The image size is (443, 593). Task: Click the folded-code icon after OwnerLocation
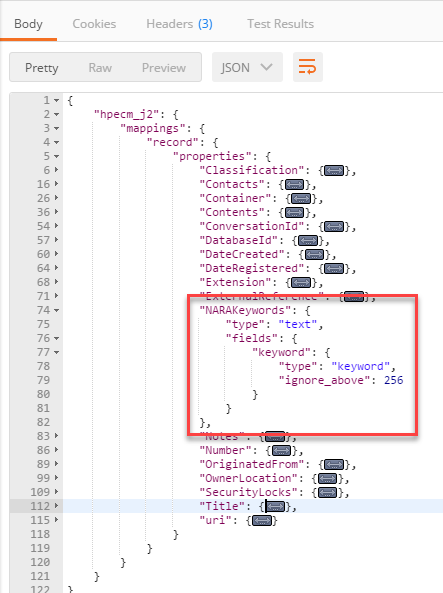(x=328, y=479)
